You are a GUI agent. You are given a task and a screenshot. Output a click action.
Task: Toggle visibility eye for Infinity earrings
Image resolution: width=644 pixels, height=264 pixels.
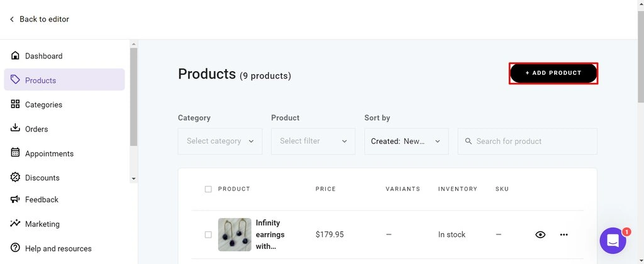[x=540, y=234]
